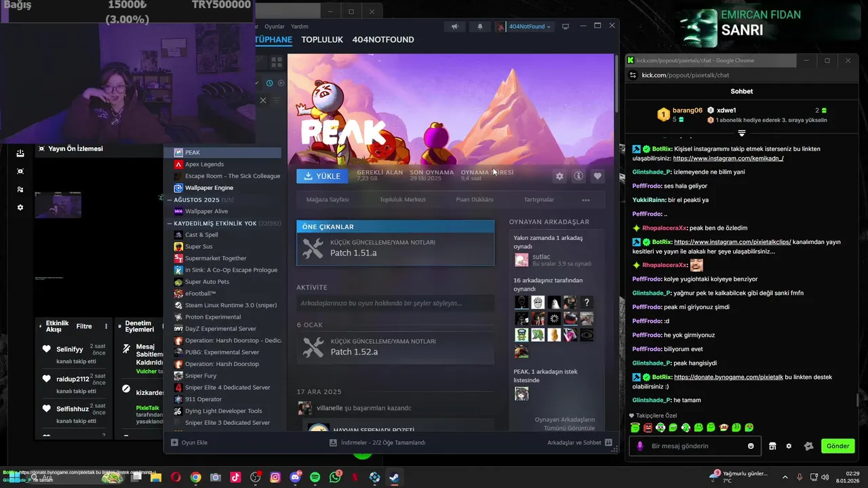Open İndirmeler downloads status
Image resolution: width=868 pixels, height=488 pixels.
(378, 443)
